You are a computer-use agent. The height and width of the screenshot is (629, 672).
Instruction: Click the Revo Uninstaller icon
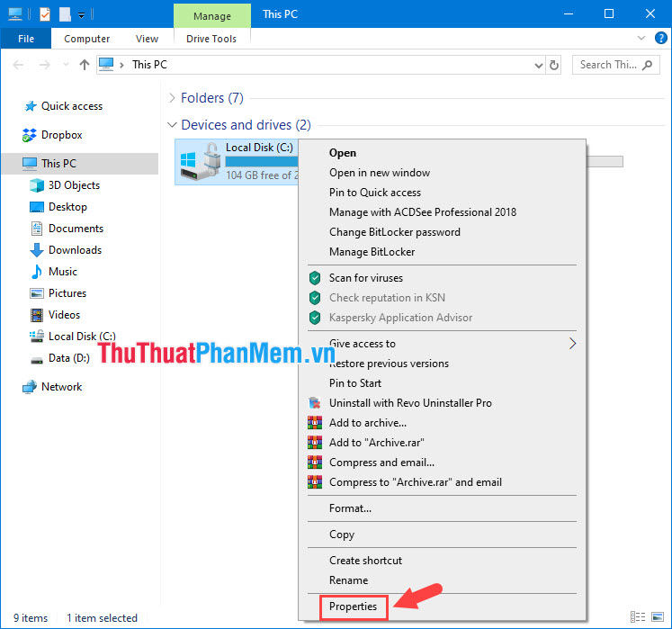click(315, 403)
